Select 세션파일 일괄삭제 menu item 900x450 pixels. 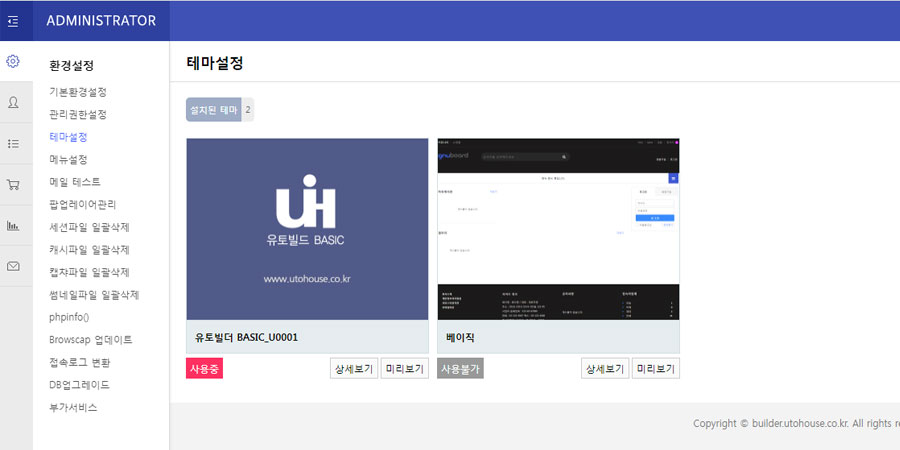(89, 227)
